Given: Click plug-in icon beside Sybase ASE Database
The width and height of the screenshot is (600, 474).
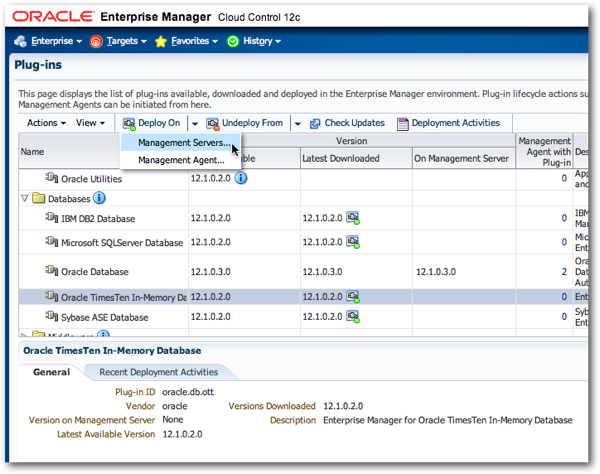Looking at the screenshot, I should [x=52, y=316].
